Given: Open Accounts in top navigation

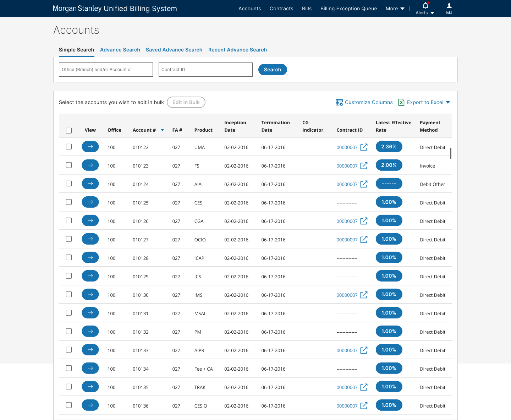Looking at the screenshot, I should (x=249, y=9).
